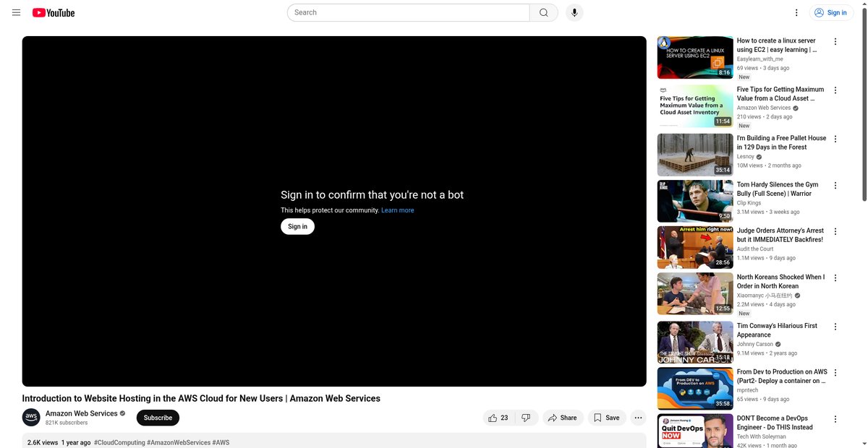
Task: Click 'Johnny Carson' channel name
Action: pyautogui.click(x=755, y=345)
